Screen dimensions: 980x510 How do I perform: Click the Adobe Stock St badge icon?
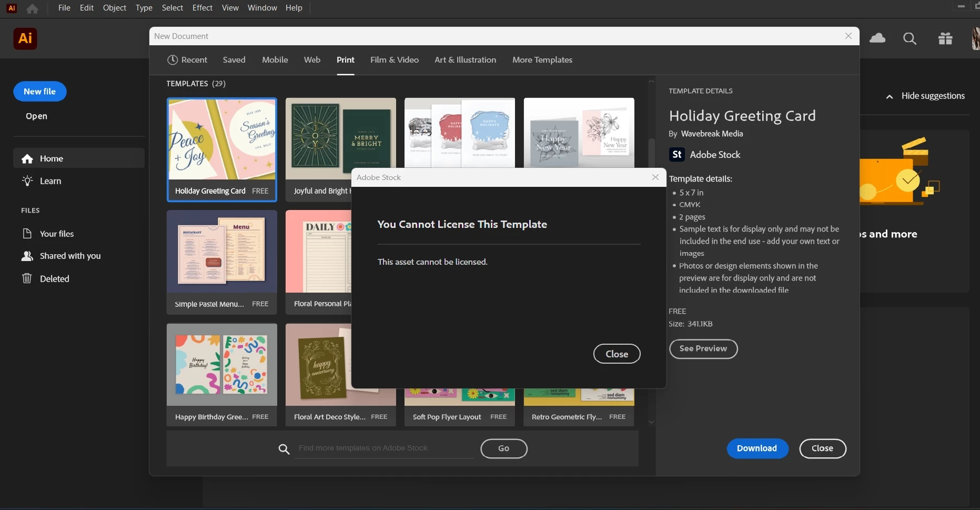[676, 155]
